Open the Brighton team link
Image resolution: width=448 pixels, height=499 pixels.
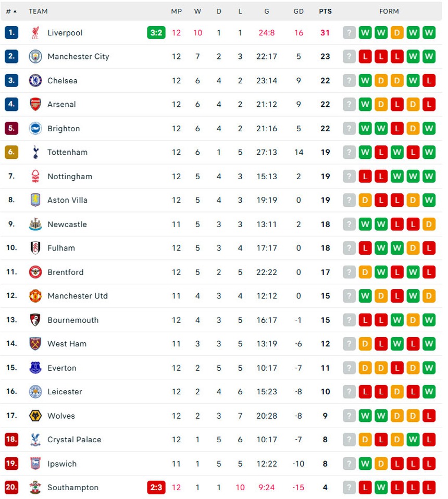(64, 129)
